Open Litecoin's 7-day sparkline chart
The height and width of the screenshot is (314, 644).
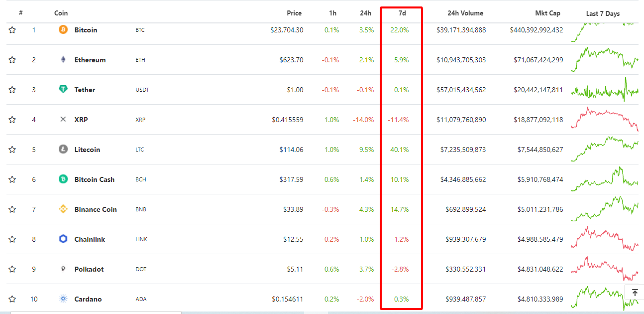[x=605, y=150]
